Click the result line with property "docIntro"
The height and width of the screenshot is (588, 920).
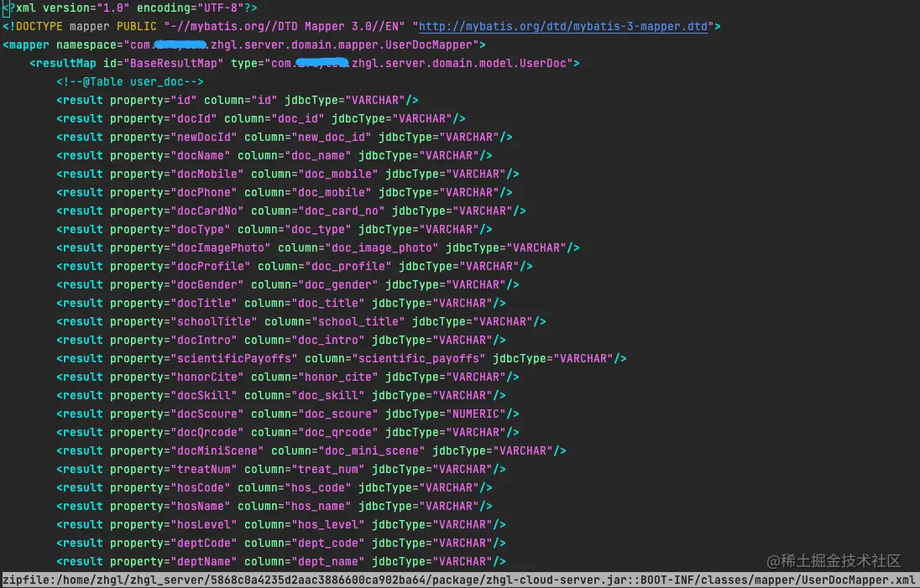[x=281, y=341]
